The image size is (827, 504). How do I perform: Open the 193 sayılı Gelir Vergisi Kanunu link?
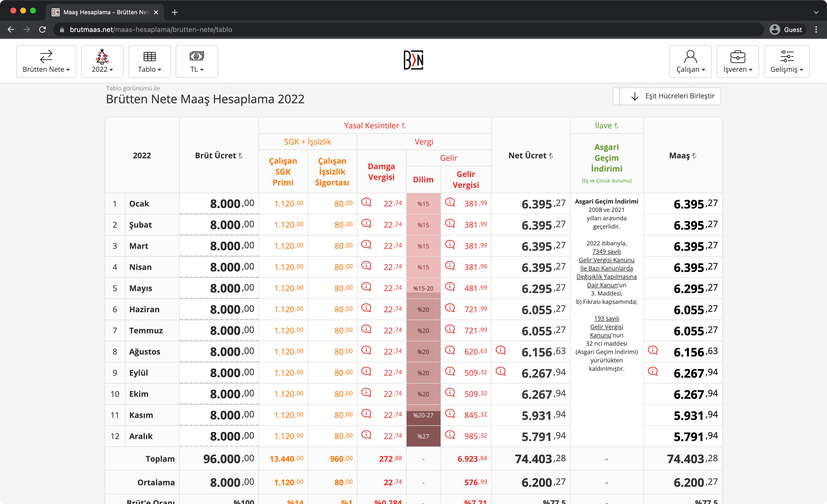(606, 326)
